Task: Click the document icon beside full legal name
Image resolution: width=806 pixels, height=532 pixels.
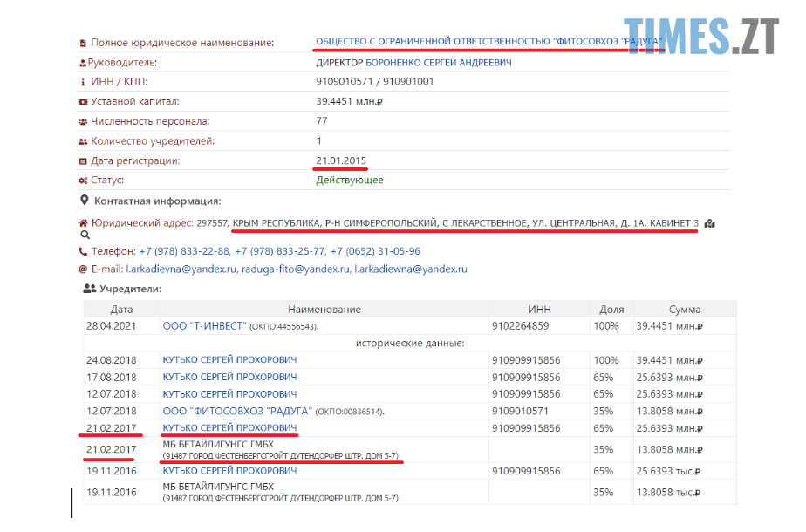Action: [83, 43]
